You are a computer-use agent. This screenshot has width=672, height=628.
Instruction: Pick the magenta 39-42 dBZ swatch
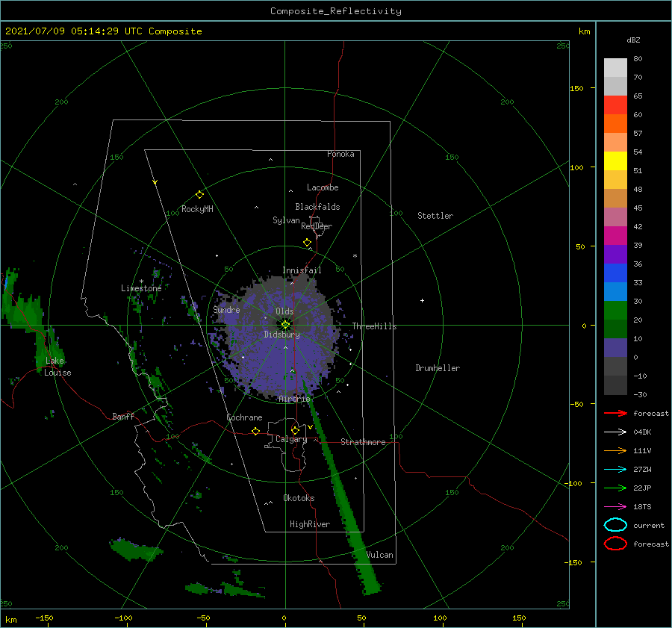coord(615,236)
